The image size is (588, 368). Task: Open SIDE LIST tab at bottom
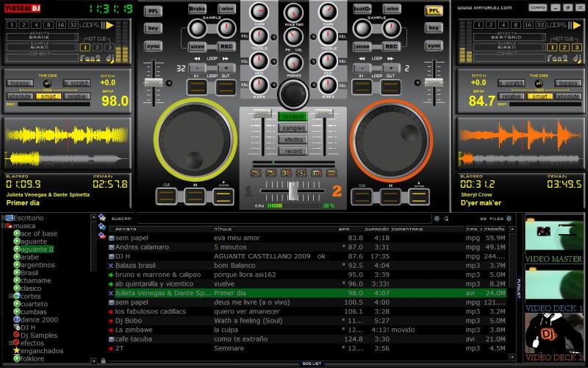point(312,364)
